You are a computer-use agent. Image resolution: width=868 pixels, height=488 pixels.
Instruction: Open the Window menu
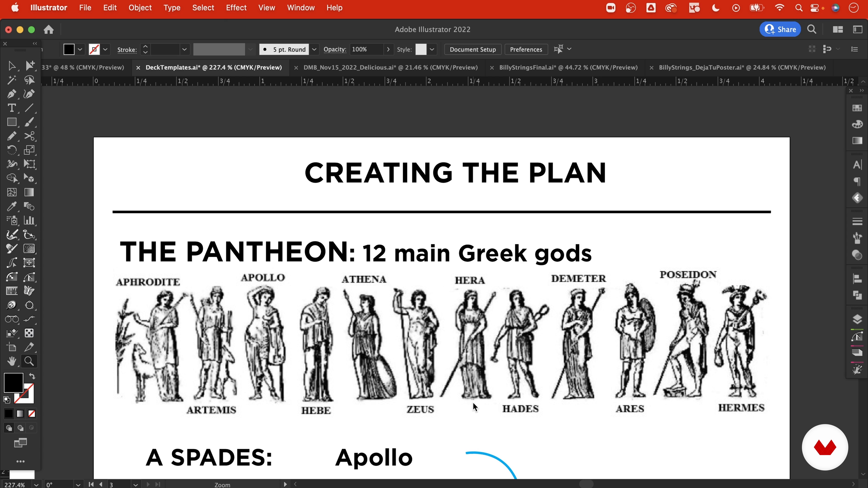tap(301, 8)
